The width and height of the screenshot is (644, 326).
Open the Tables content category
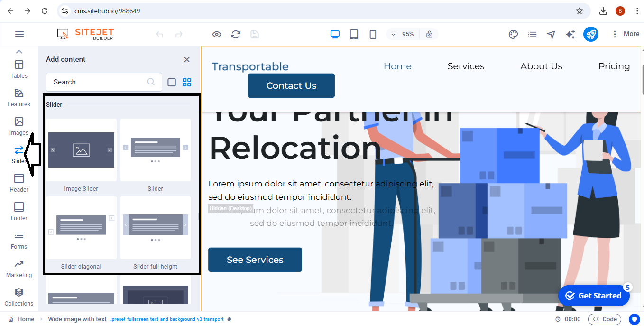(x=19, y=69)
